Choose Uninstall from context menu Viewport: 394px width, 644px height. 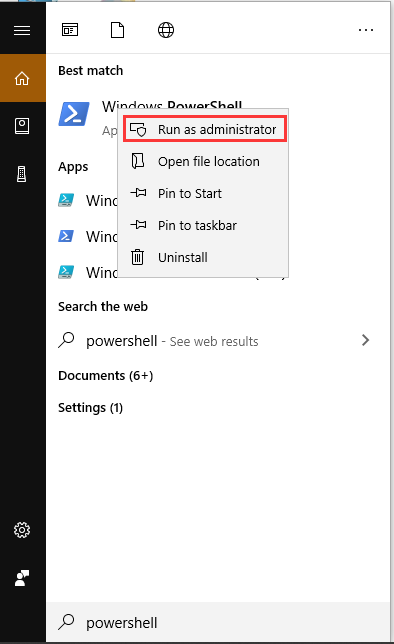pos(203,258)
